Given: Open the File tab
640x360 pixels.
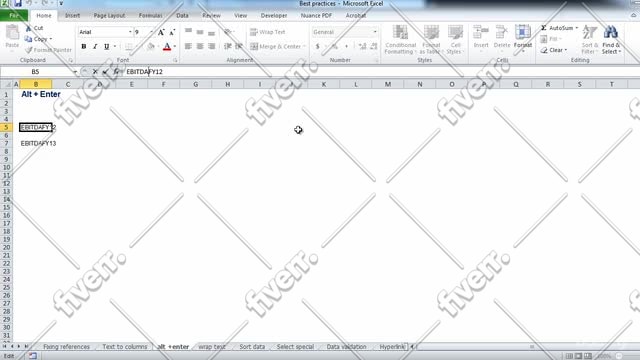Looking at the screenshot, I should (14, 16).
